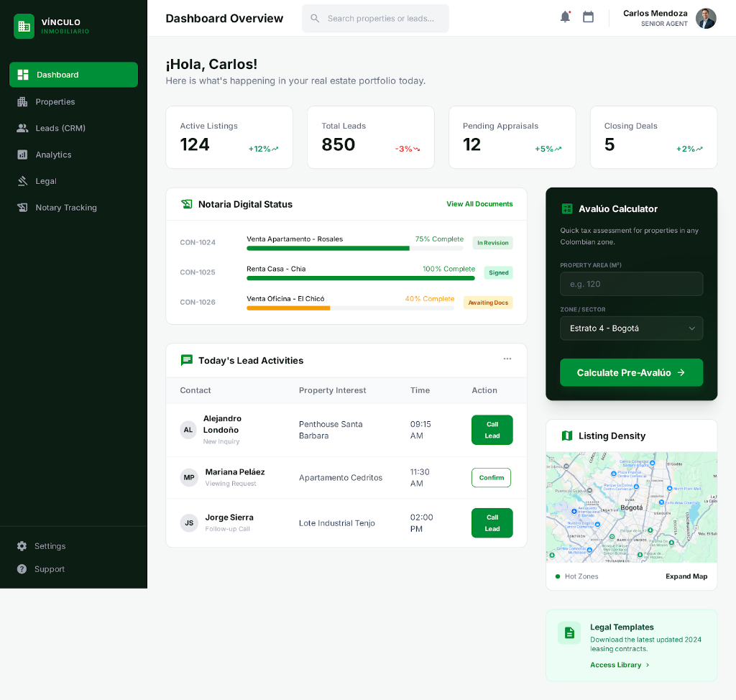
Task: Click the Avalúo Calculator icon
Action: [x=567, y=208]
